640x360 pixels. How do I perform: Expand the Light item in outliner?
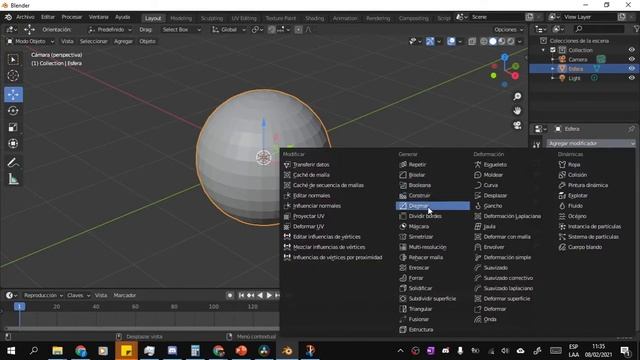click(x=553, y=78)
